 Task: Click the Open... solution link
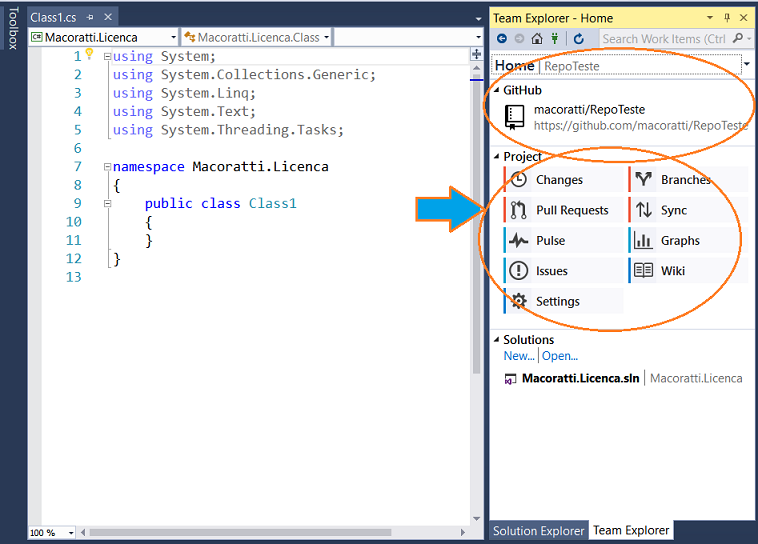pos(560,356)
